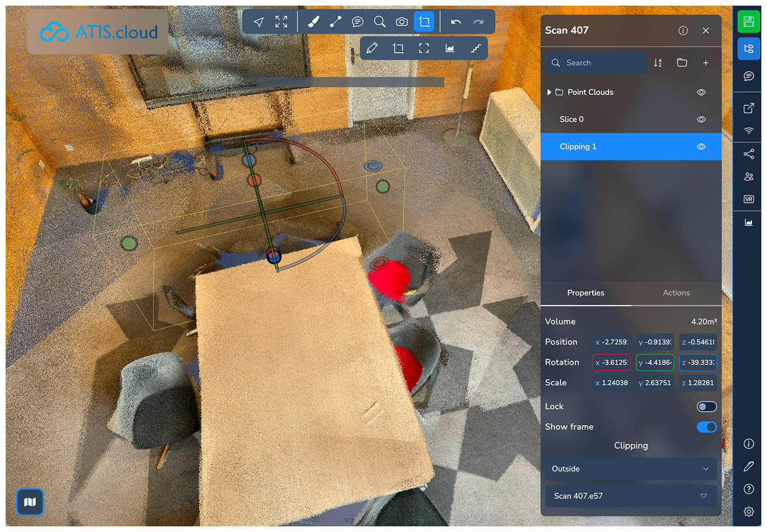This screenshot has height=532, width=767.
Task: Open the VR mode from sidebar
Action: (749, 199)
